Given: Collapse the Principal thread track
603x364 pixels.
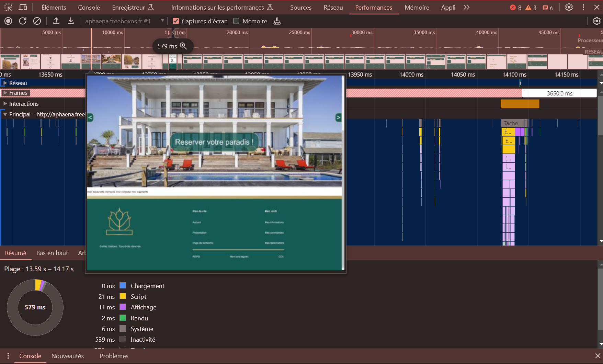Looking at the screenshot, I should click(x=5, y=114).
